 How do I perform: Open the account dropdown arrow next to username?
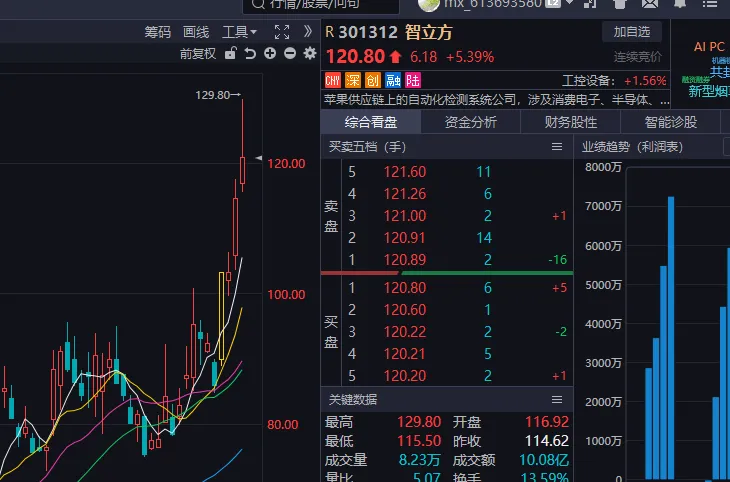click(x=569, y=3)
